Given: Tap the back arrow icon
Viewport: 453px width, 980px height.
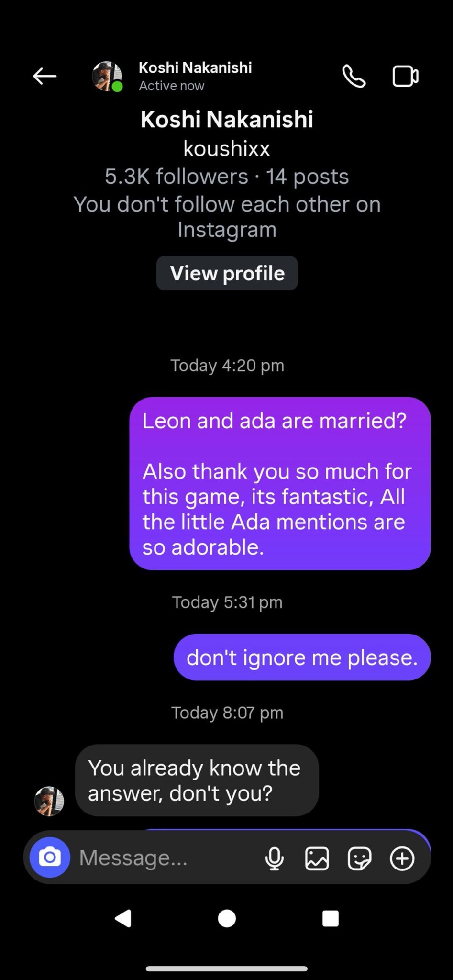Looking at the screenshot, I should tap(45, 76).
